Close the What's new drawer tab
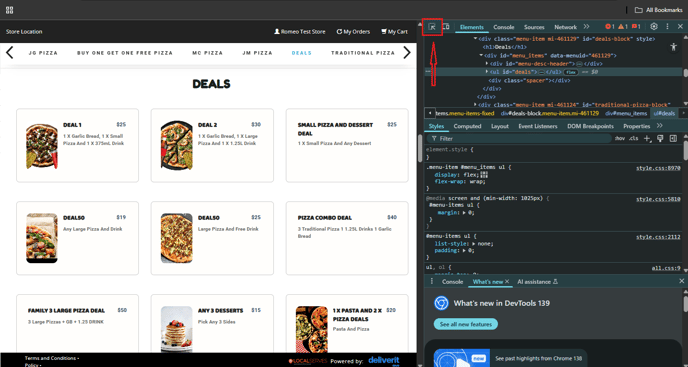 (x=507, y=281)
